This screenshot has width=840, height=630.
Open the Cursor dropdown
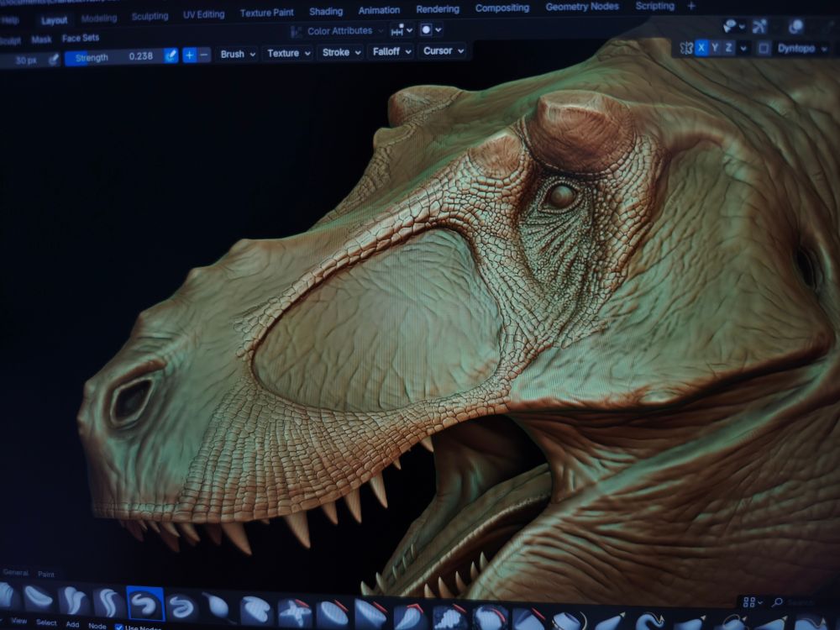tap(443, 51)
